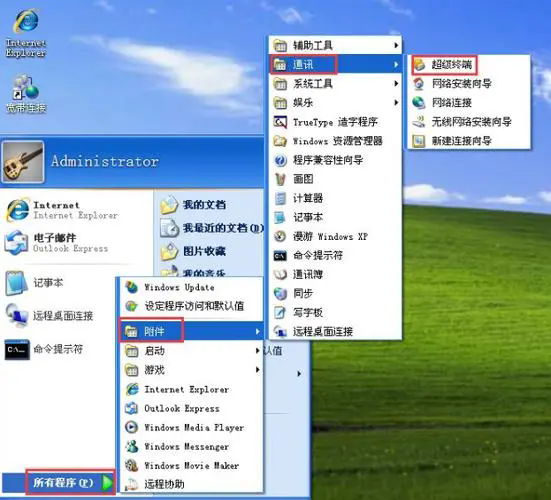Open 远程协助 in programs menu
The width and height of the screenshot is (551, 500).
click(191, 485)
